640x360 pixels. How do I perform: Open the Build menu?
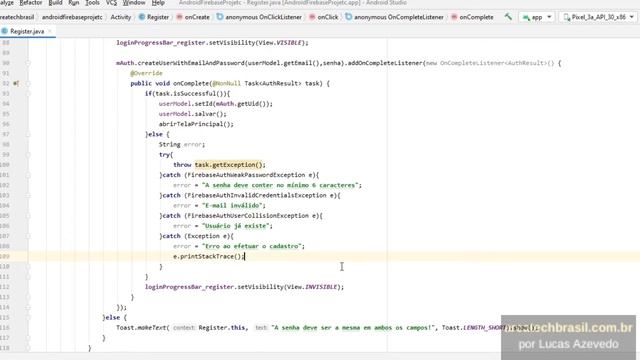coord(55,3)
